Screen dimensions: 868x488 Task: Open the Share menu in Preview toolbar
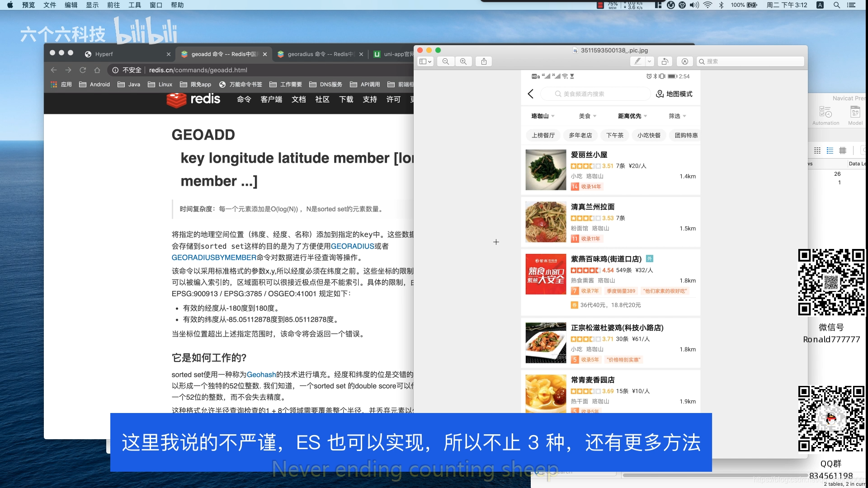point(483,61)
